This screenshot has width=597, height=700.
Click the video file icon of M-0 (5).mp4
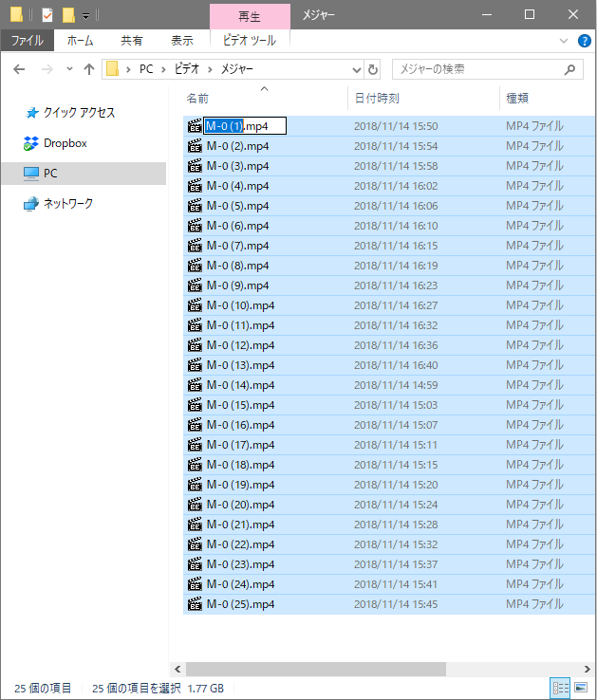(x=196, y=206)
